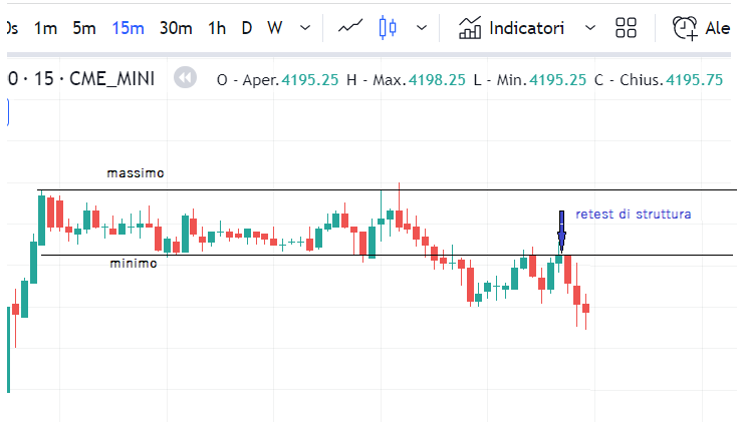The width and height of the screenshot is (738, 422).
Task: Click the close value 4195.75
Action: click(694, 80)
